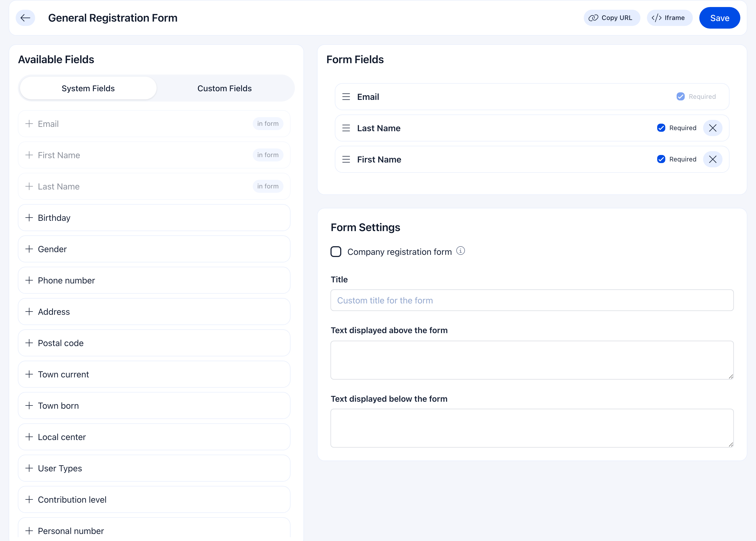
Task: Click the Copy URL button
Action: [x=612, y=18]
